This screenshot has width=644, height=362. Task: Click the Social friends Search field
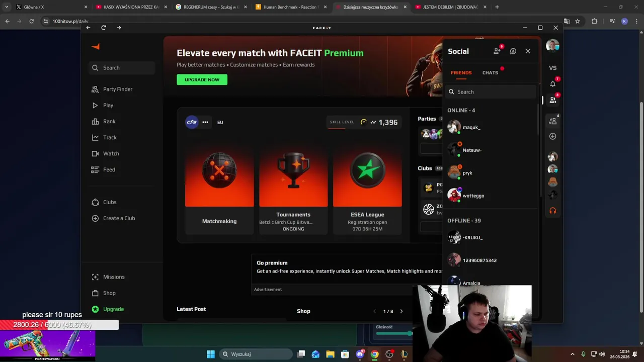click(491, 92)
